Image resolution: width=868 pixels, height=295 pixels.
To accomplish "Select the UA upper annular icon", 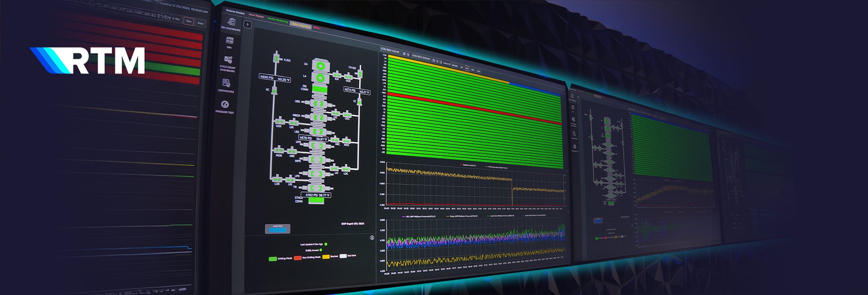I will point(320,66).
